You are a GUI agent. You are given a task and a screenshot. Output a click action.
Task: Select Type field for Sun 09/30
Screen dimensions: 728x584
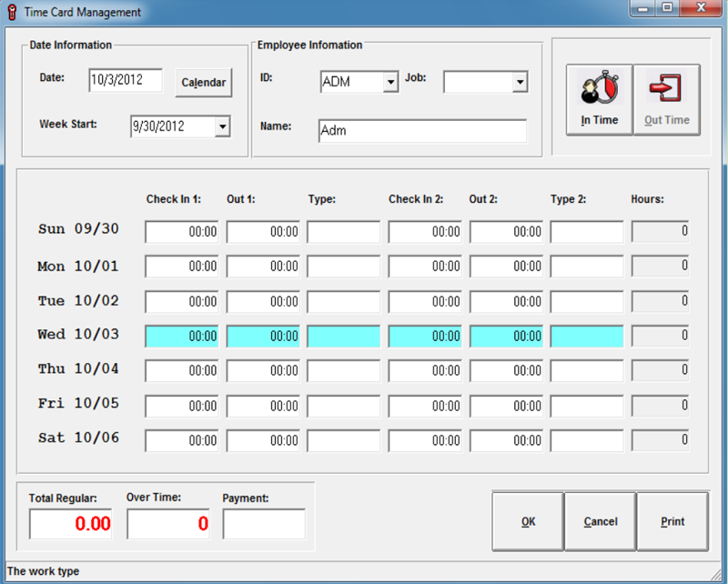(x=344, y=232)
